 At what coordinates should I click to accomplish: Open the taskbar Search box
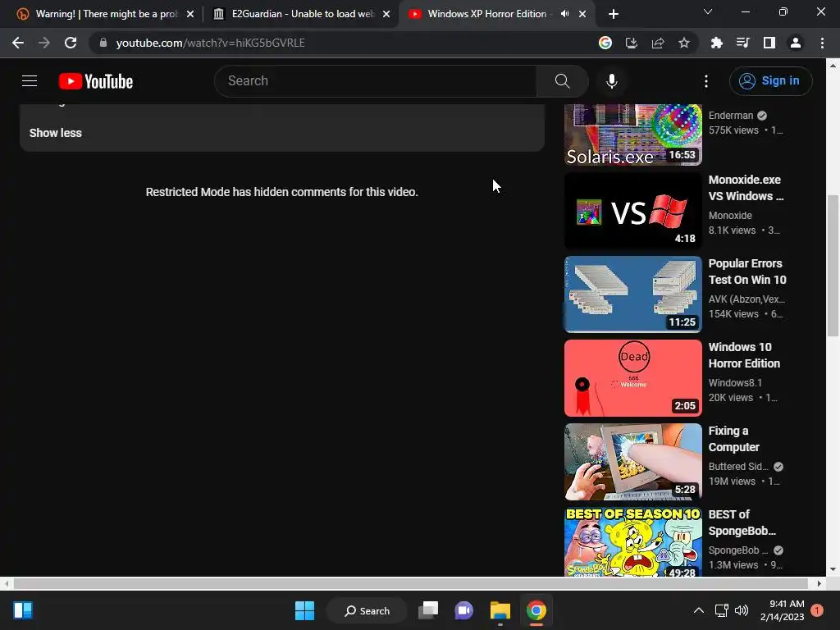click(367, 610)
